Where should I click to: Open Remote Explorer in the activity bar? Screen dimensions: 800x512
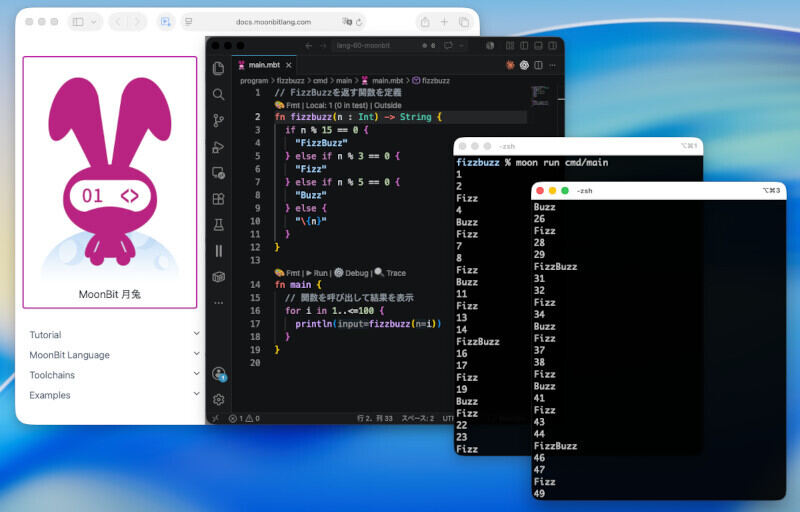(218, 173)
